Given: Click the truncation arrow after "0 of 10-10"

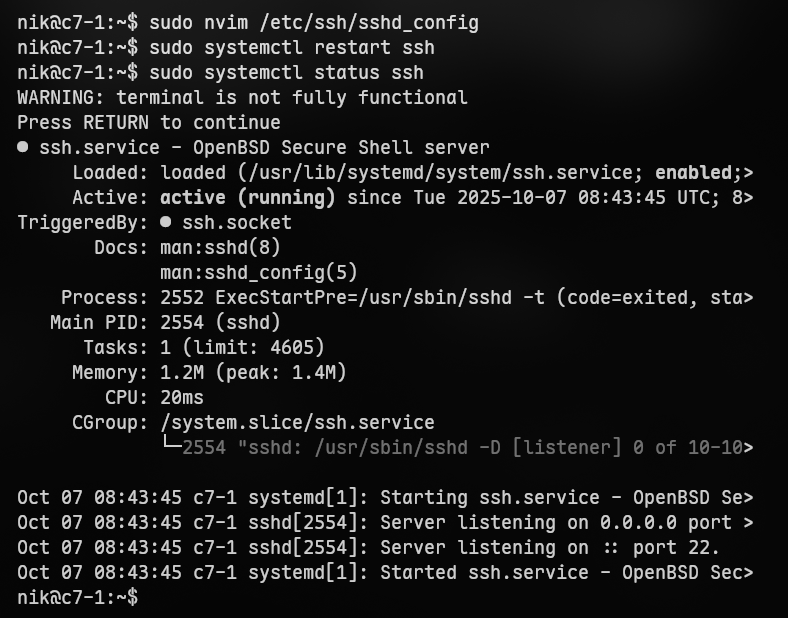Looking at the screenshot, I should coord(749,447).
